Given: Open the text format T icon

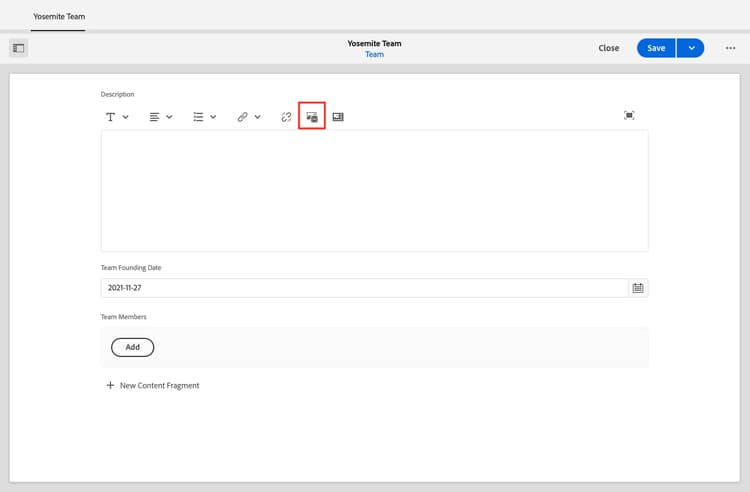Looking at the screenshot, I should [110, 117].
